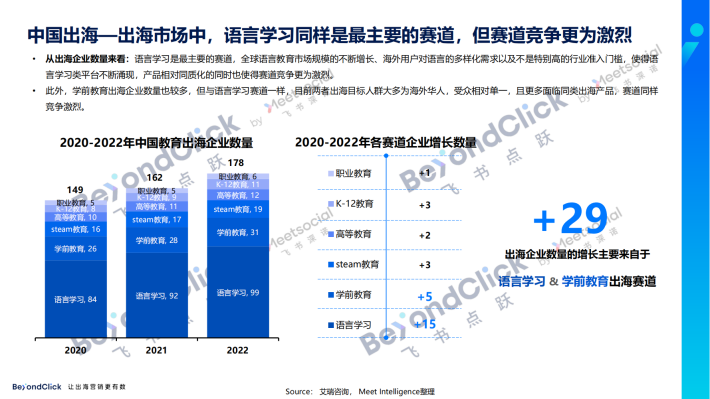Click the total 178 label above 2022 bar
Viewport: 710px width, 399px height.
pyautogui.click(x=235, y=163)
